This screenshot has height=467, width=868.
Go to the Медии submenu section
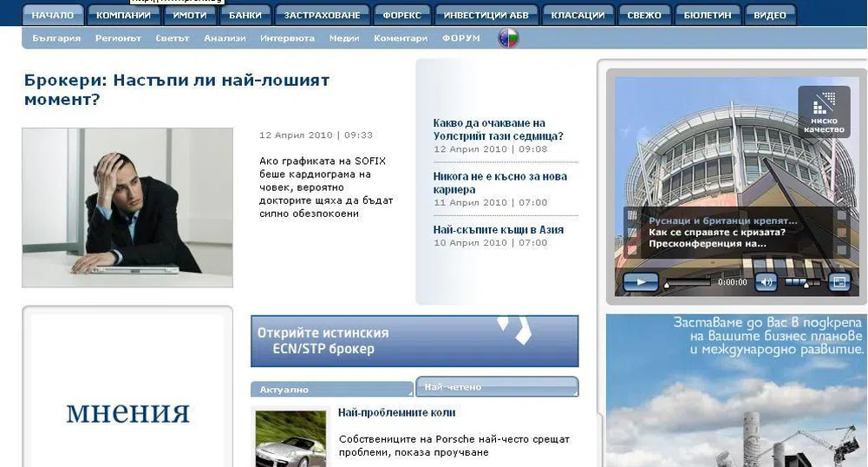tap(344, 38)
